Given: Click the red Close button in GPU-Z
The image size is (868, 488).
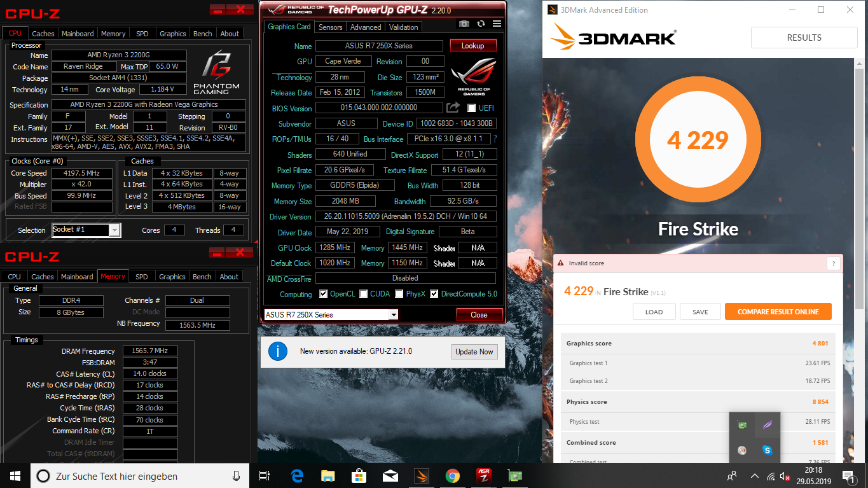Looking at the screenshot, I should 479,315.
